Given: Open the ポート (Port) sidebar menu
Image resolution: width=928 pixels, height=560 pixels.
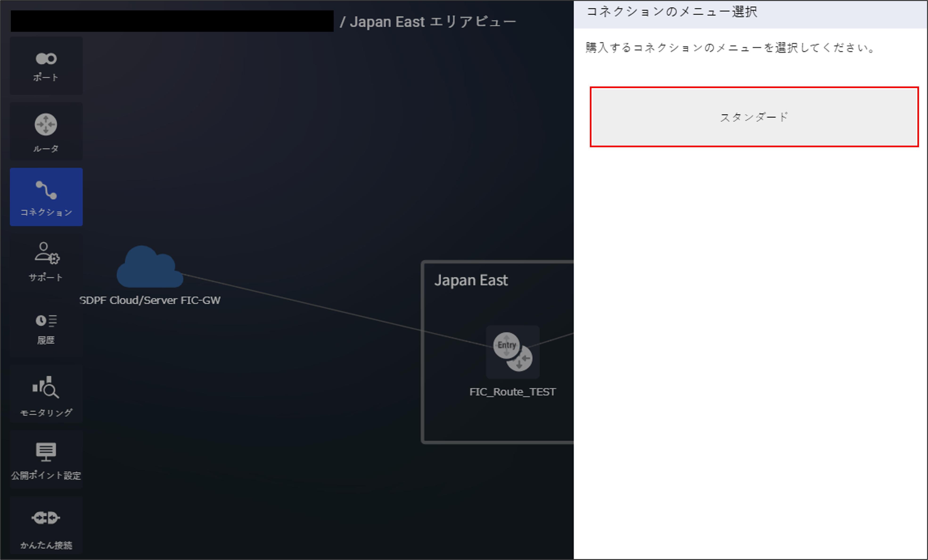Looking at the screenshot, I should [x=46, y=66].
